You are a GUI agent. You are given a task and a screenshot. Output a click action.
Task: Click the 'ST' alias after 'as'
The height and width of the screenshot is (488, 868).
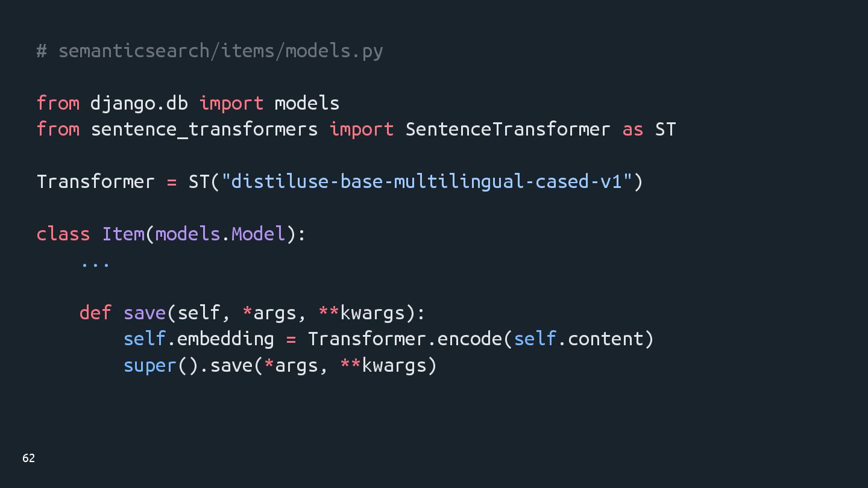[665, 130]
